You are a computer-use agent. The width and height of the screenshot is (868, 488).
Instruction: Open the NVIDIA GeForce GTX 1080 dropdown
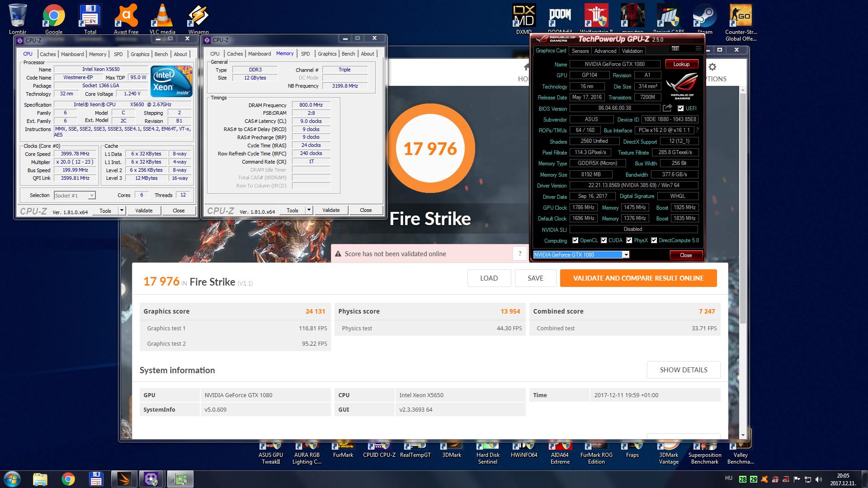626,255
